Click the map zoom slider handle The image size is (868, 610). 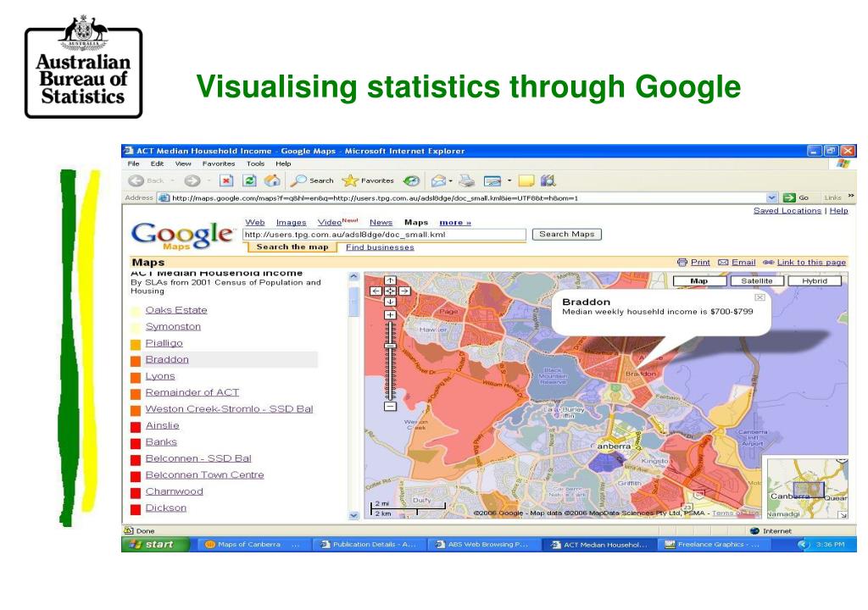(x=390, y=346)
